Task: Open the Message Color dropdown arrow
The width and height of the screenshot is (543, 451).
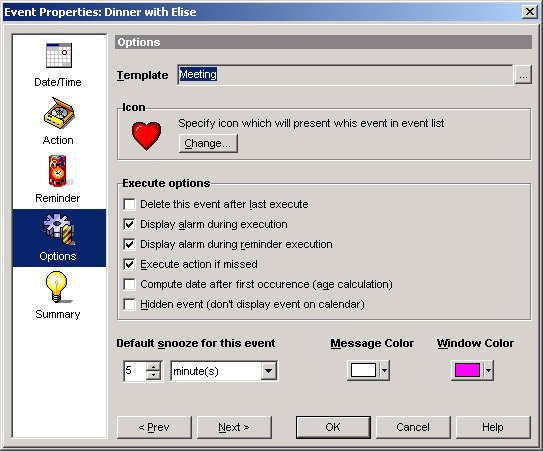Action: 384,370
